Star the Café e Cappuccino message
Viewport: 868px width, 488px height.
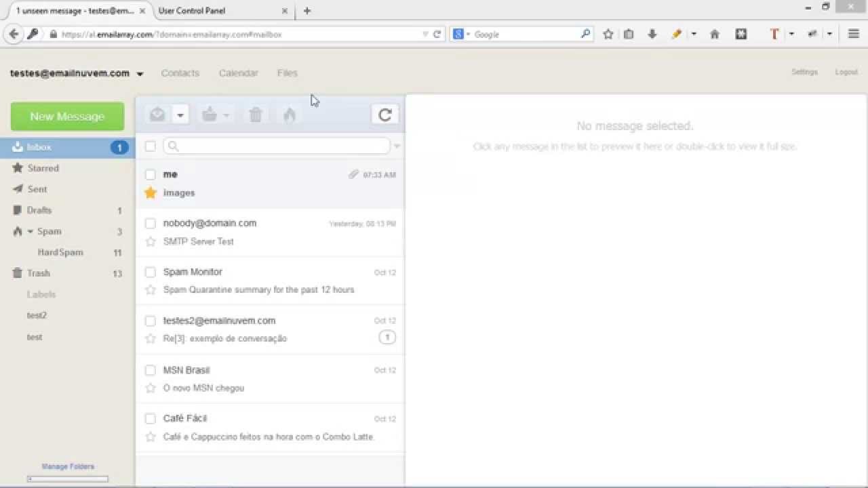pos(151,436)
